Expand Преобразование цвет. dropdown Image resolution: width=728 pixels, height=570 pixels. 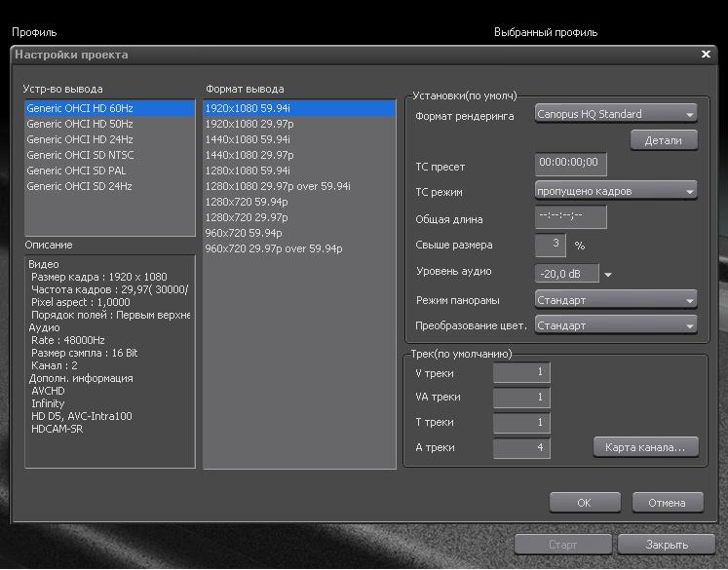click(616, 325)
